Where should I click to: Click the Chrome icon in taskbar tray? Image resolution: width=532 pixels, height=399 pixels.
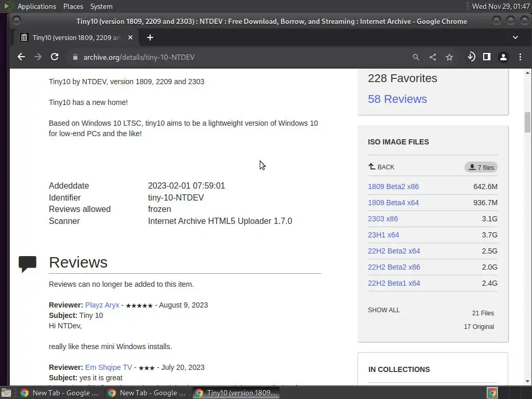tap(492, 393)
